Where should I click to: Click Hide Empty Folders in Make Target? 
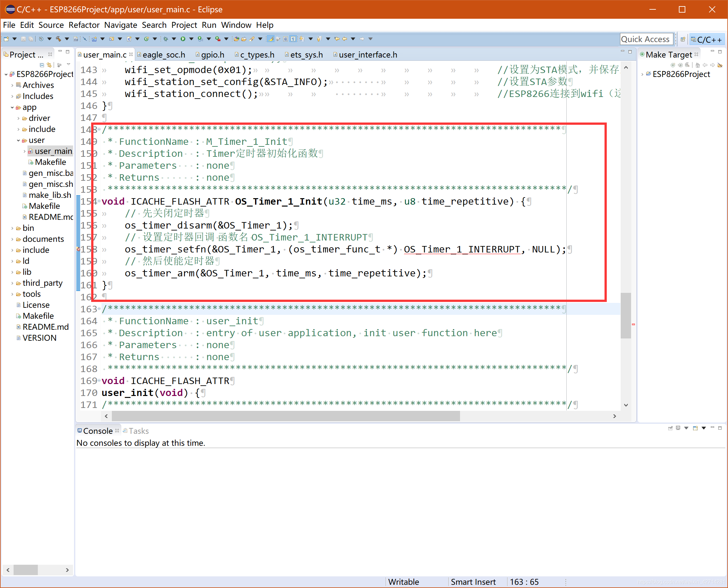[720, 65]
